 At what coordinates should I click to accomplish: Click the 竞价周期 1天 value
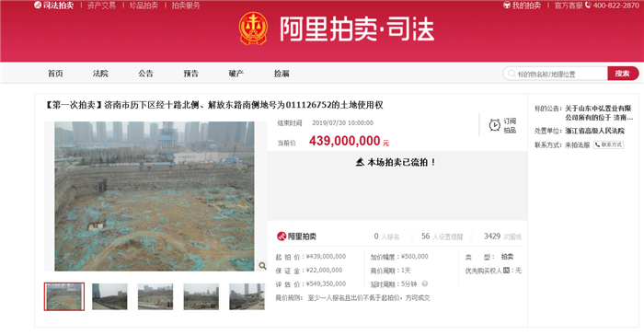[406, 270]
